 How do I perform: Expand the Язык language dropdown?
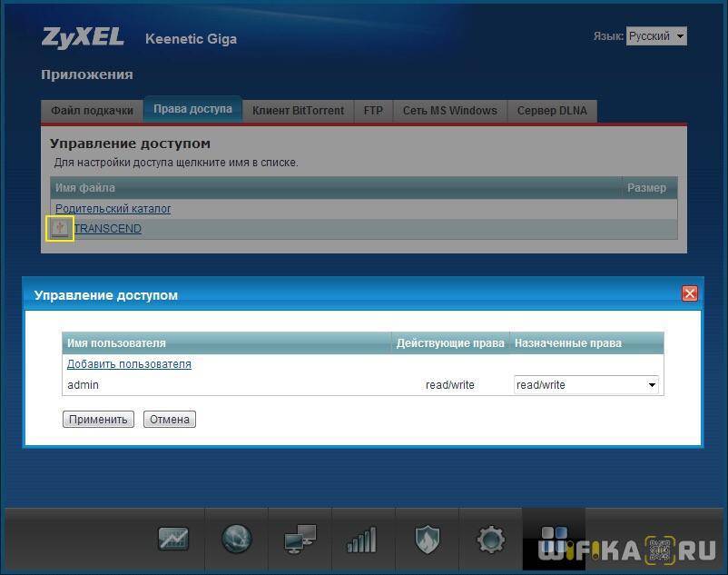point(656,36)
